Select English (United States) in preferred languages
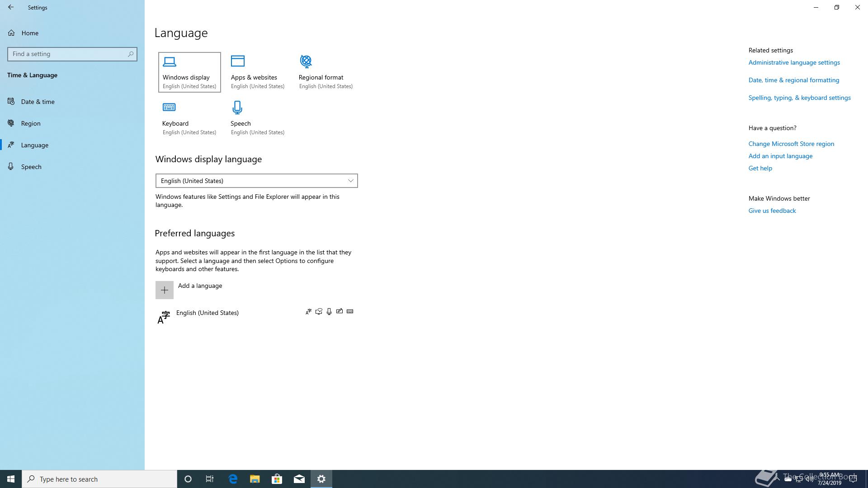The image size is (868, 488). pos(208,313)
